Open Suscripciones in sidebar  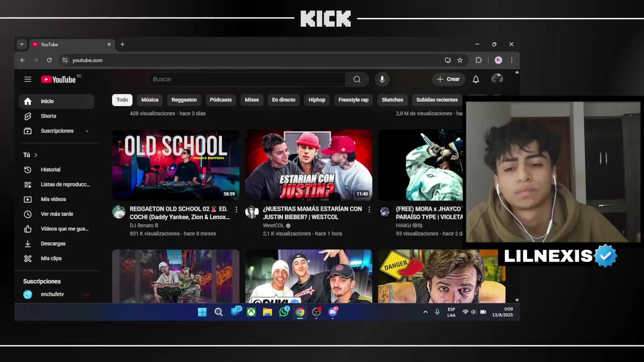tap(56, 131)
